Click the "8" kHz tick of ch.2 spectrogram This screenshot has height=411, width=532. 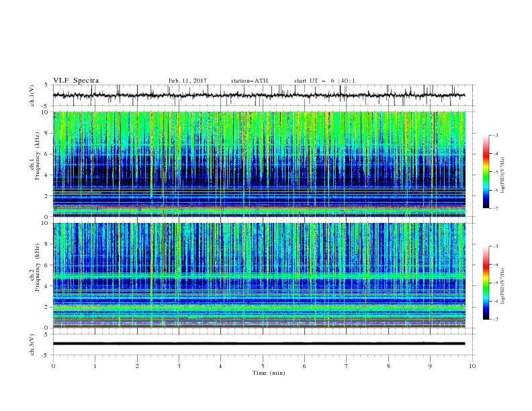point(47,244)
